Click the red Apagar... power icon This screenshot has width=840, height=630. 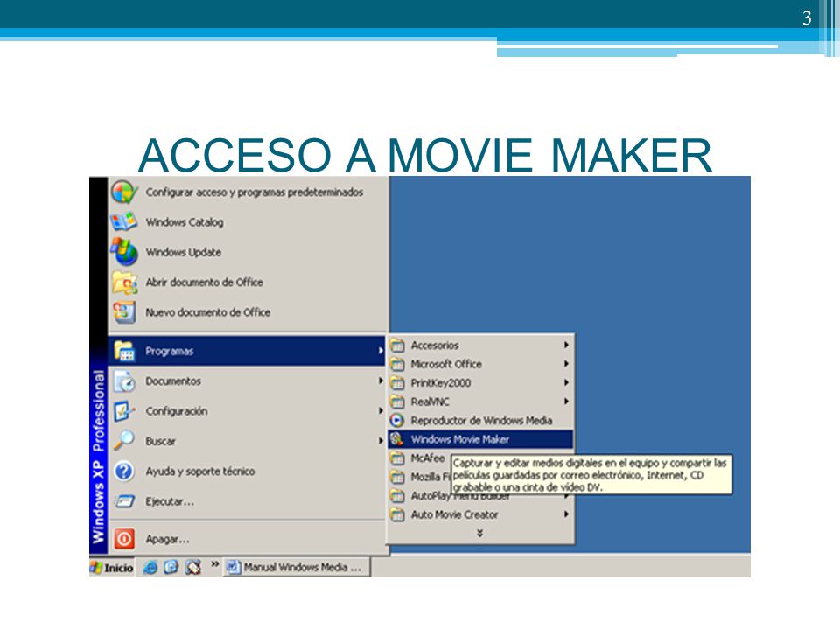coord(123,538)
